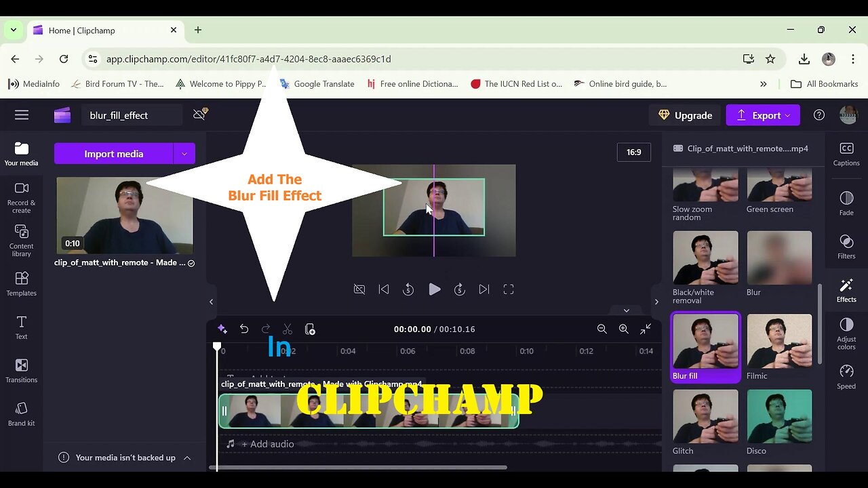
Task: Open Google Translate bookmark
Action: pyautogui.click(x=317, y=84)
